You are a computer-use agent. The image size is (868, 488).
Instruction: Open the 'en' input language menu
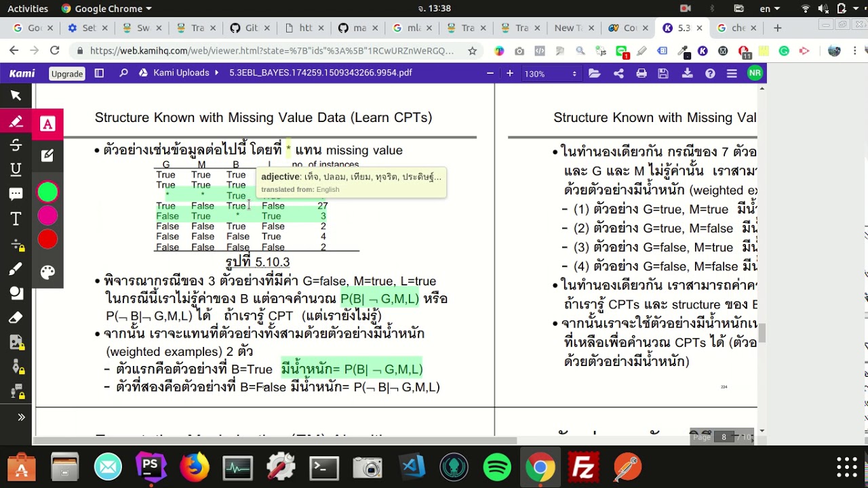click(x=769, y=8)
